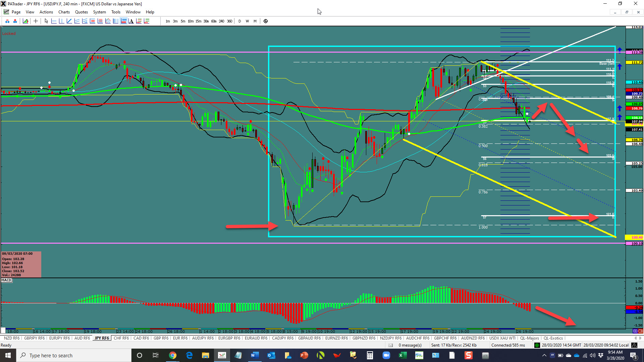Select the diagonal trend line tool
644x362 pixels.
[69, 21]
